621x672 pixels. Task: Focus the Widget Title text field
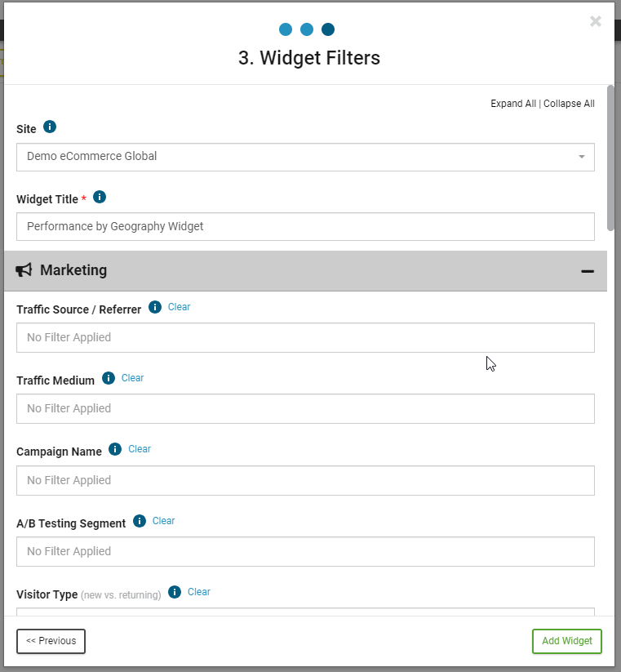[305, 227]
